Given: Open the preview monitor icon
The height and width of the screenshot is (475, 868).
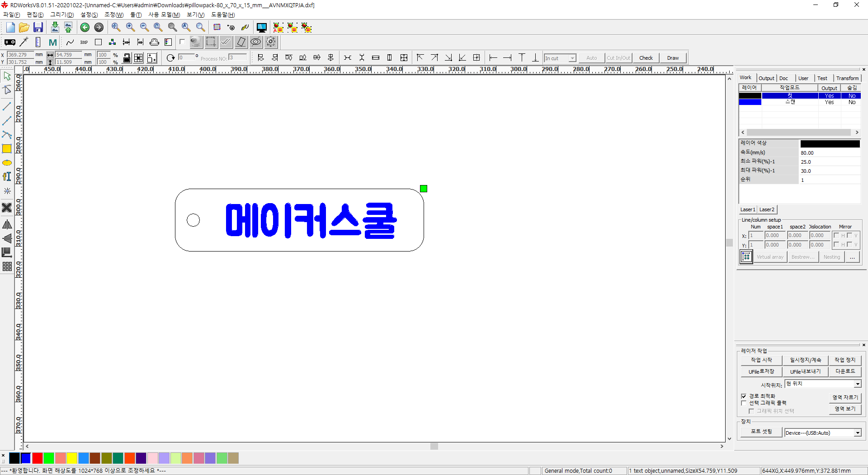Looking at the screenshot, I should (261, 28).
